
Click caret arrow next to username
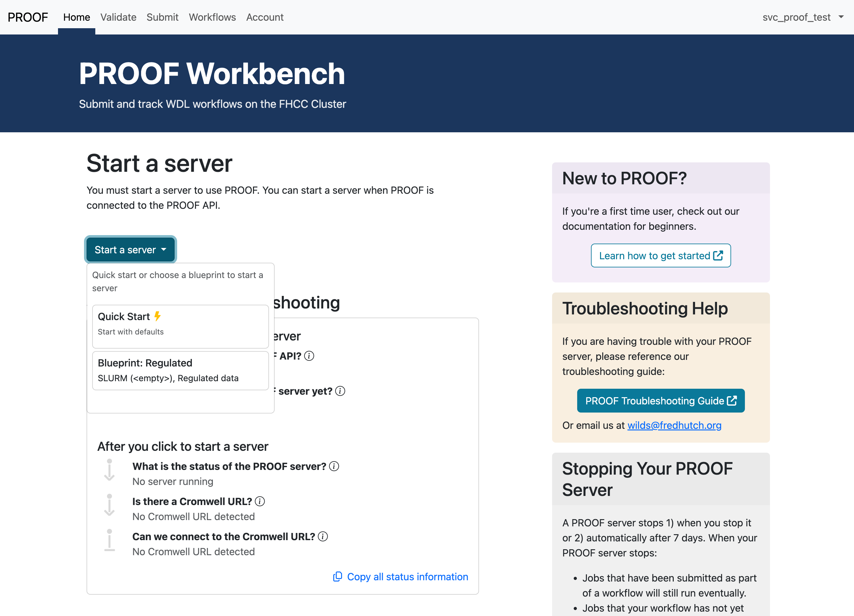pos(841,17)
